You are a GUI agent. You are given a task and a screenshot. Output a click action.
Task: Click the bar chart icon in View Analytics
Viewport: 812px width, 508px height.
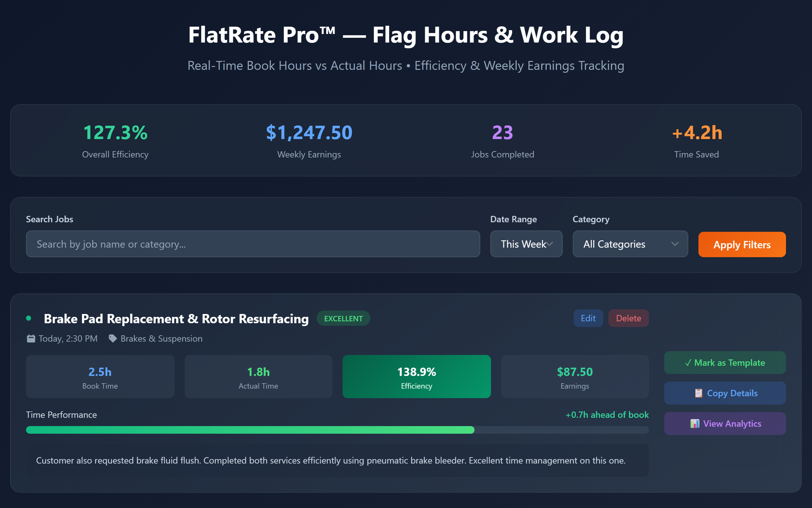[x=695, y=424]
